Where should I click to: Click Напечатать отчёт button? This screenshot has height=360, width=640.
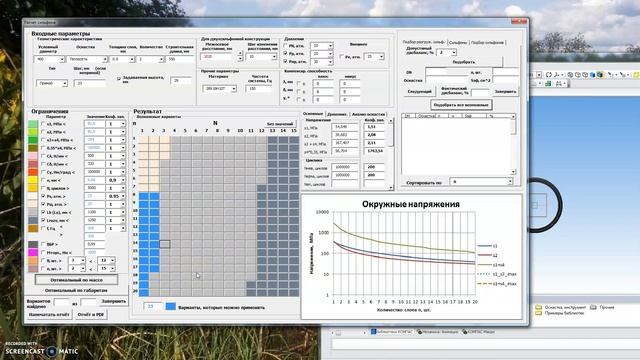(49, 315)
